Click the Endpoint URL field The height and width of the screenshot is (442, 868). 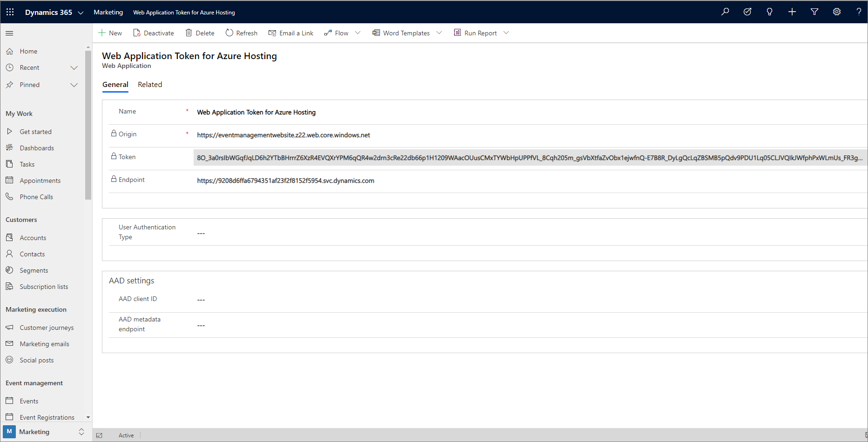(285, 181)
